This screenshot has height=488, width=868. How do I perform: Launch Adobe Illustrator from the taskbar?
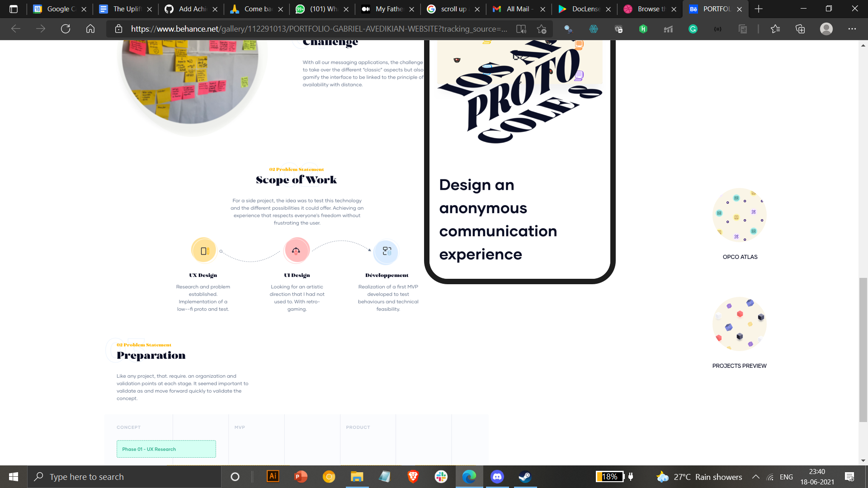pyautogui.click(x=273, y=476)
